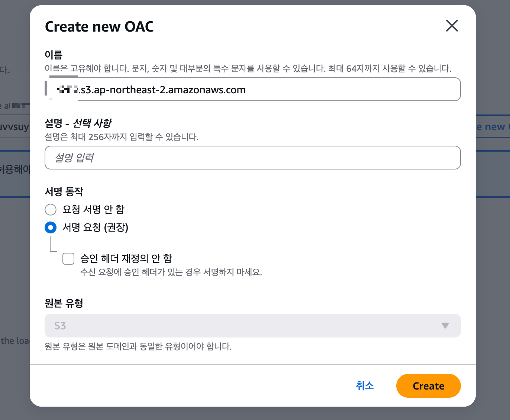Viewport: 510px width, 420px height.
Task: Select the 서명 요청 (권장) radio option
Action: [x=51, y=227]
